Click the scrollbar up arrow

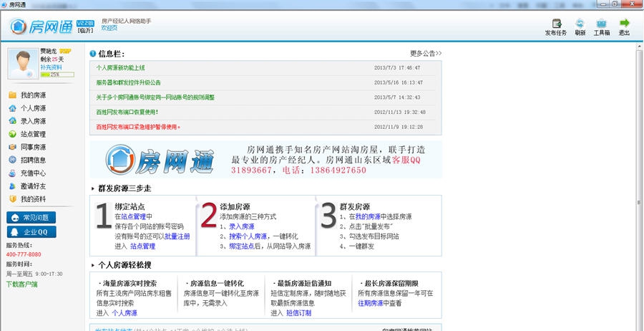(639, 45)
